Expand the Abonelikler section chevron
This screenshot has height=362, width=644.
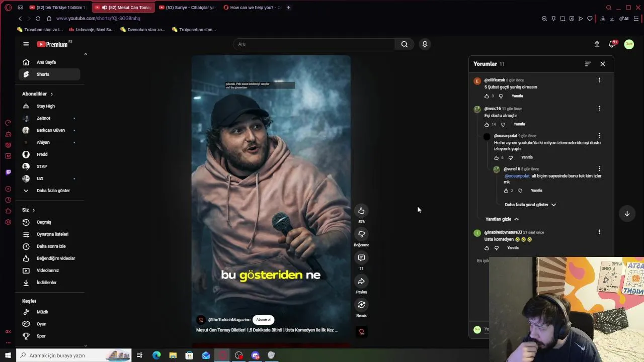click(x=51, y=94)
